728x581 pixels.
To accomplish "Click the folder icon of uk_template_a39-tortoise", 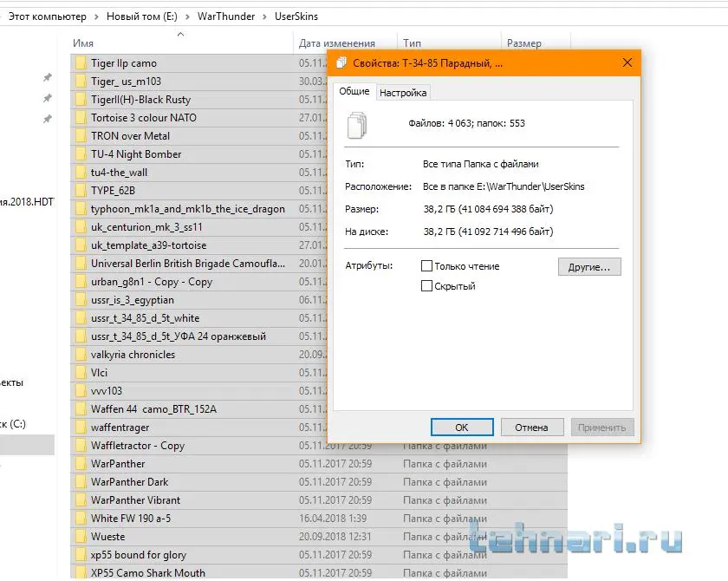I will (x=81, y=245).
